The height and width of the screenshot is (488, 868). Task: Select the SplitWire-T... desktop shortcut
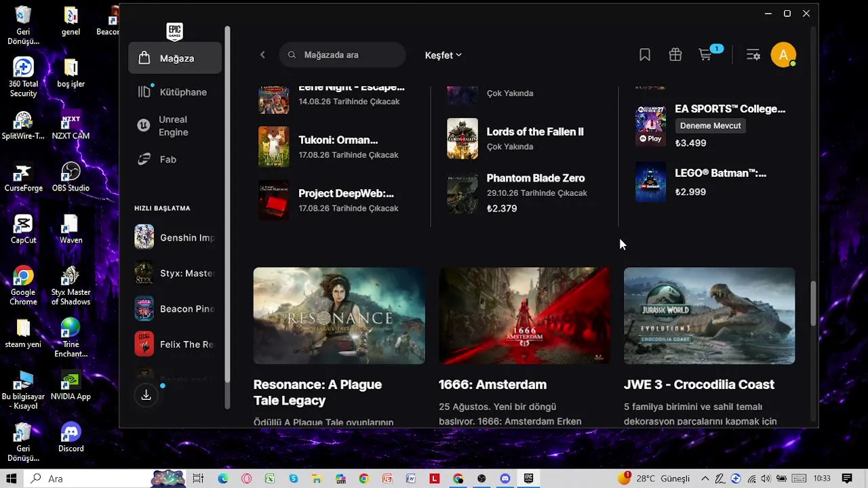[24, 125]
